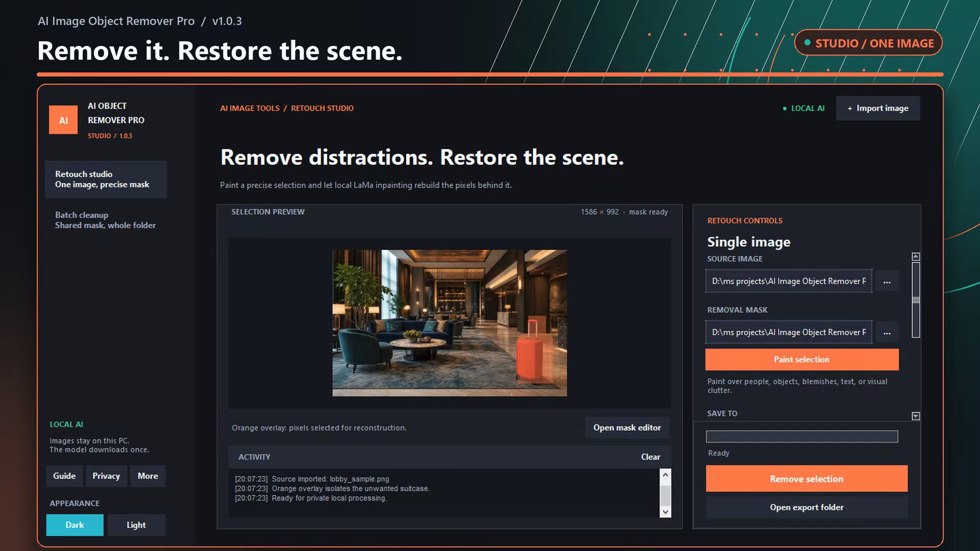Click activity log scroll up arrow

665,474
